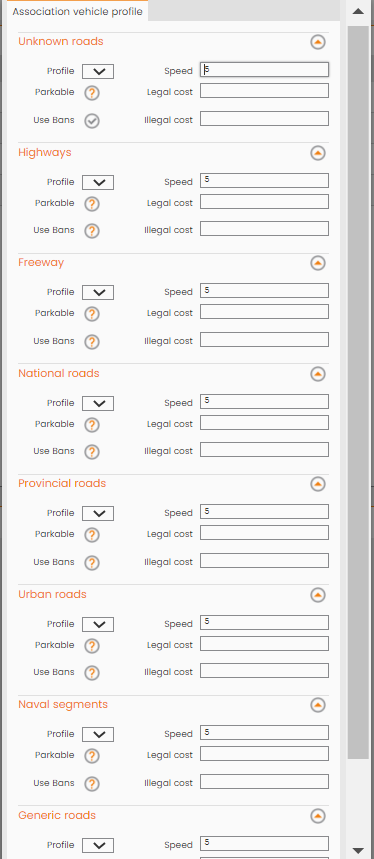Open Profile dropdown under Provincial roads
The image size is (374, 859).
point(98,513)
